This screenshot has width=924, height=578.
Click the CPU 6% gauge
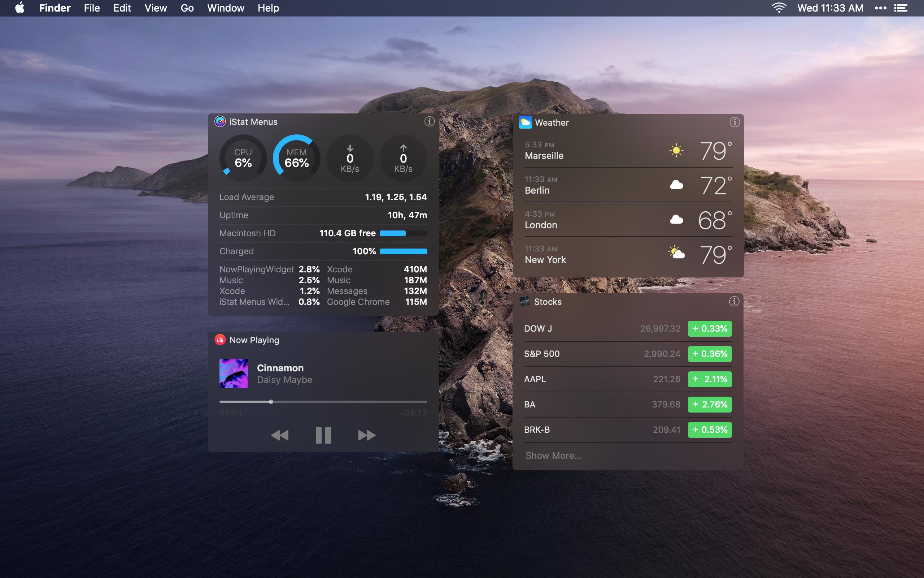coord(243,158)
